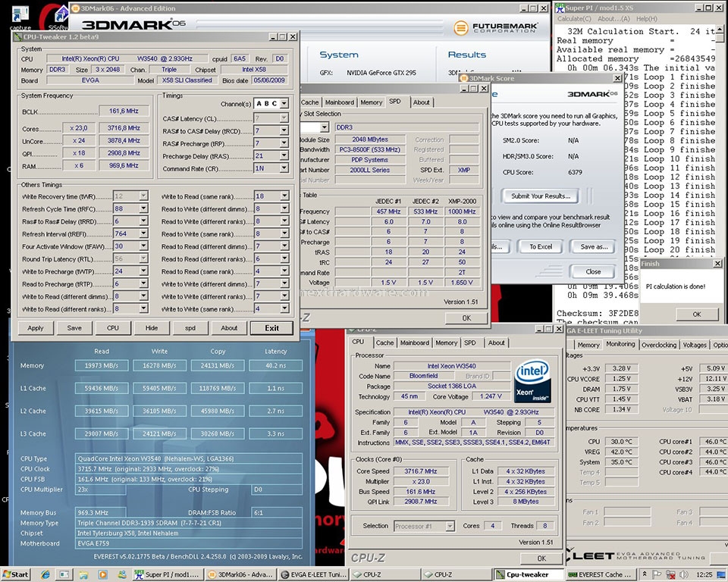Open the folder icon in quick launch
Screen dimensions: 728x582
pyautogui.click(x=83, y=574)
